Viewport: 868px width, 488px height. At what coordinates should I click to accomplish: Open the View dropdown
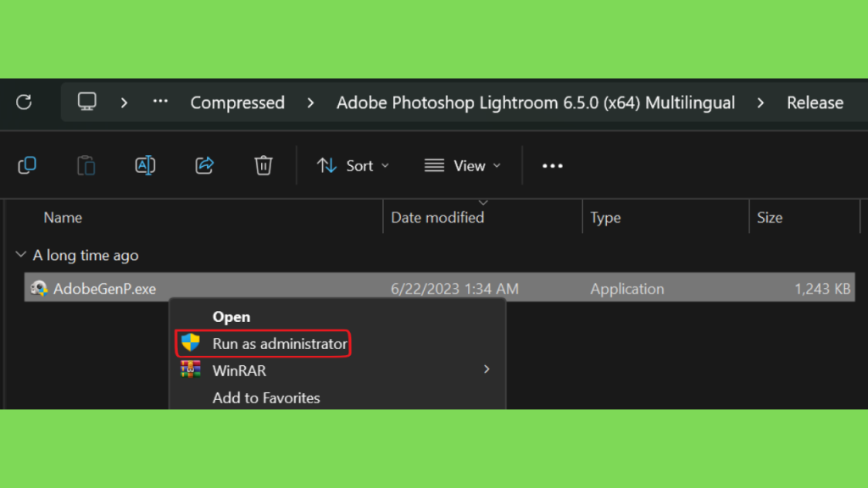click(463, 166)
